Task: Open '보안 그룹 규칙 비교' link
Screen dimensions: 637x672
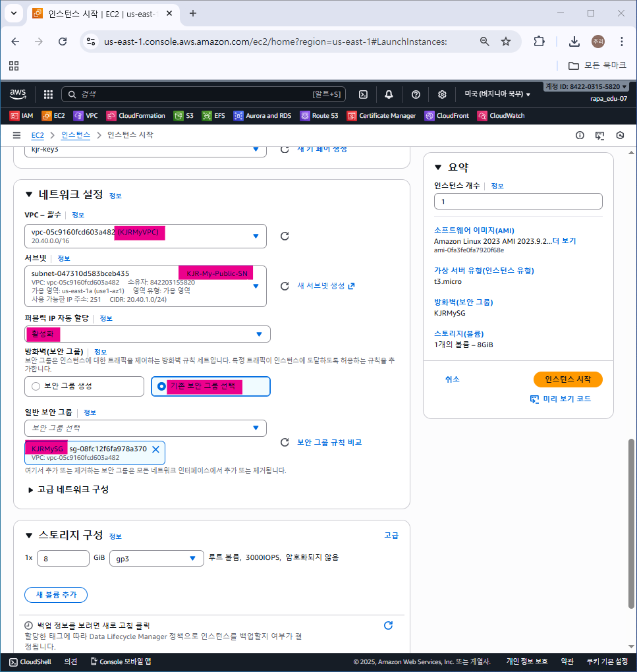Action: 329,442
